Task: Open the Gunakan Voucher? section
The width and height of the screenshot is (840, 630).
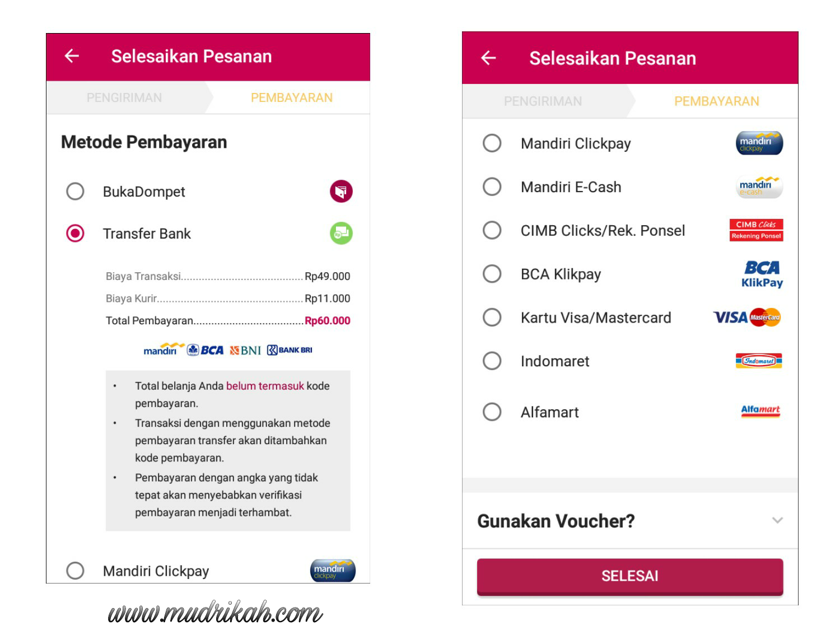Action: [630, 521]
